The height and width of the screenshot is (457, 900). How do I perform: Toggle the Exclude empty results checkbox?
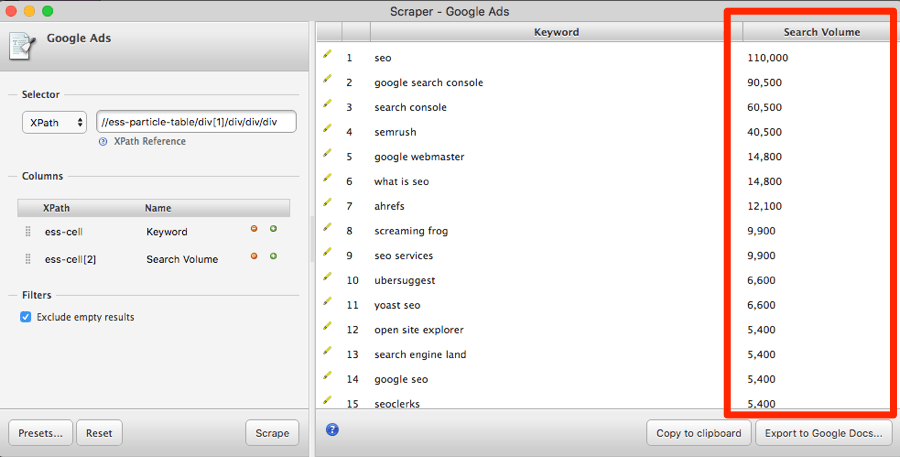click(26, 317)
